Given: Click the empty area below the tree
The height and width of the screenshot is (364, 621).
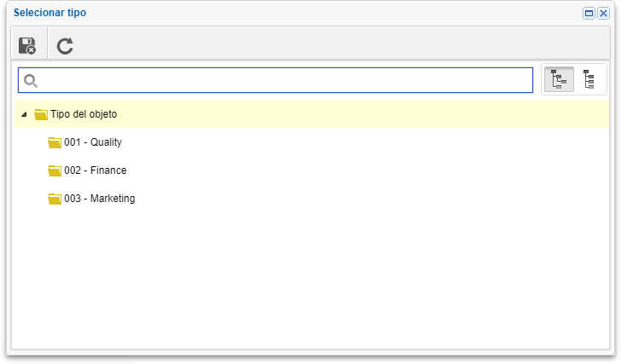Looking at the screenshot, I should [310, 279].
